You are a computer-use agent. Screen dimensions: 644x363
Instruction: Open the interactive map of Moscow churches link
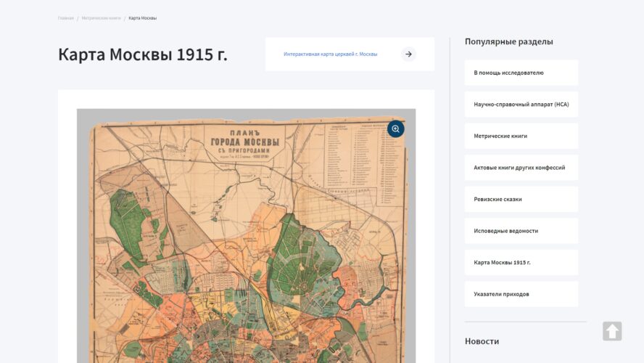pos(330,54)
